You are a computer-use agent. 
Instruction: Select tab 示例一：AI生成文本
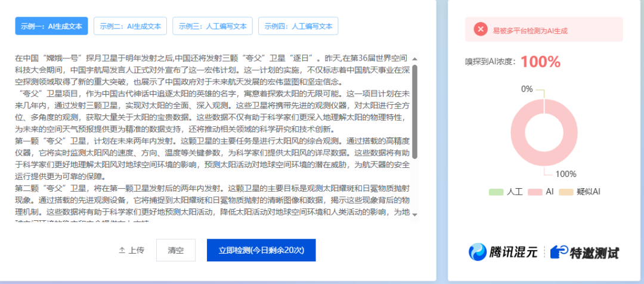(52, 26)
